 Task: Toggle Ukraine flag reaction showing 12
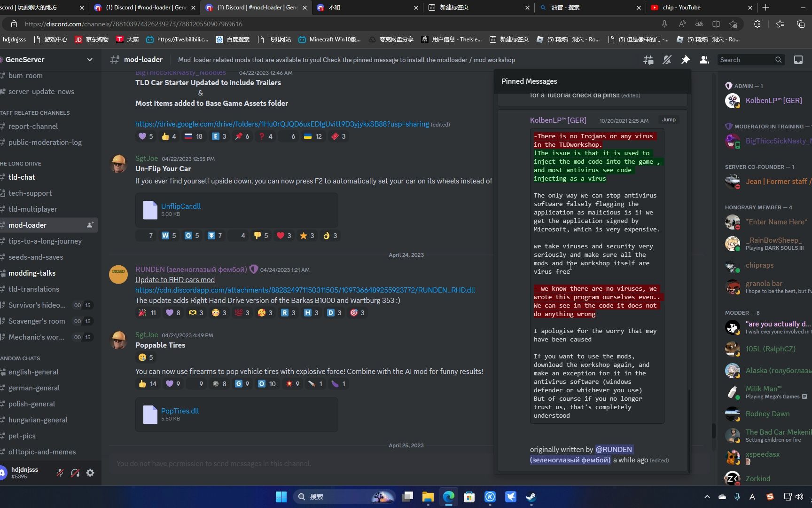pos(313,136)
